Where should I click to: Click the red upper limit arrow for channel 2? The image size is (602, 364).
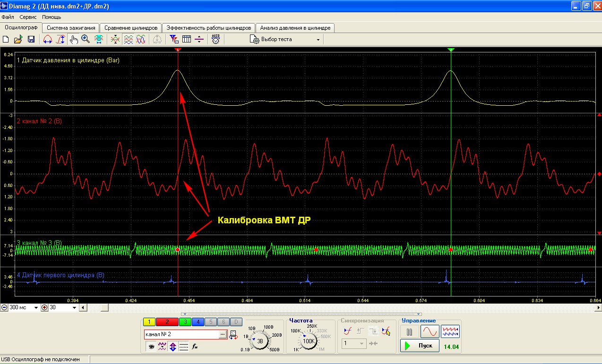599,115
